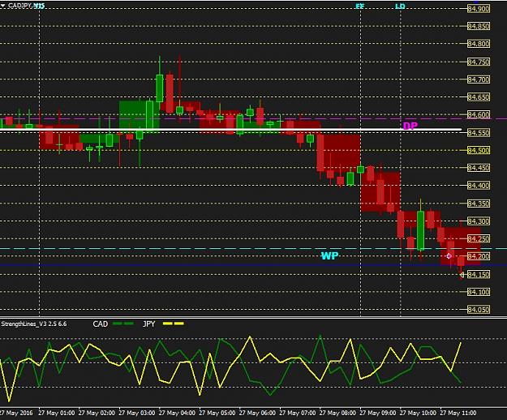Click the 84.200 price level label
The height and width of the screenshot is (420, 507).
[479, 256]
